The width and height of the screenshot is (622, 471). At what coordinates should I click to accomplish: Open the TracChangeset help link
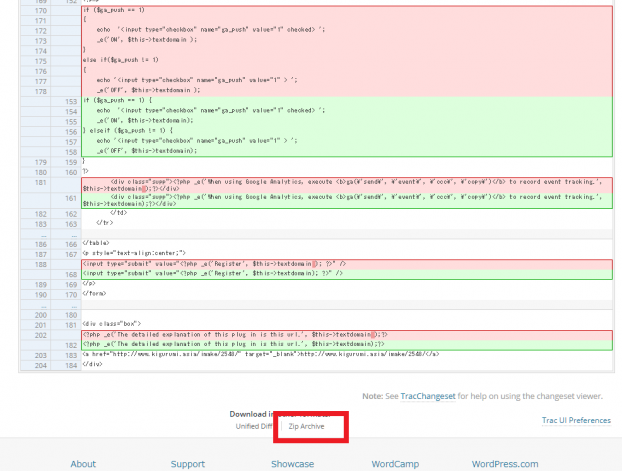point(428,396)
